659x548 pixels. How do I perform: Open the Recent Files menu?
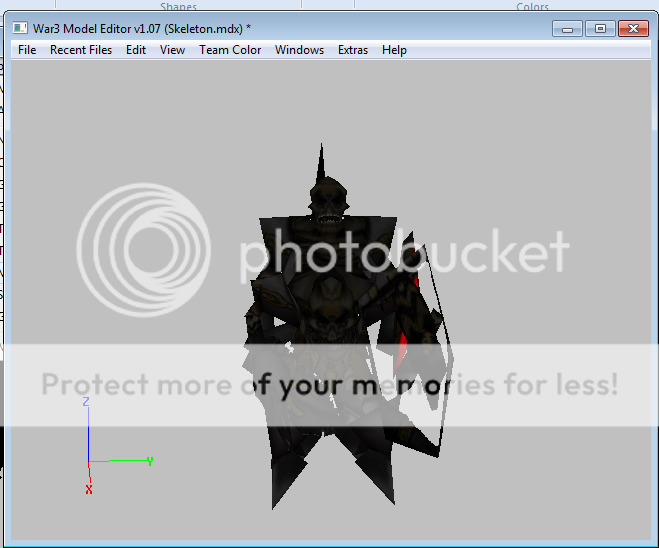[81, 50]
